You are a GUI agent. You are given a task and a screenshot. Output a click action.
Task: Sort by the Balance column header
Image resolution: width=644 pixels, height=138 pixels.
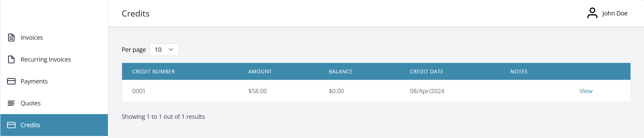[341, 71]
